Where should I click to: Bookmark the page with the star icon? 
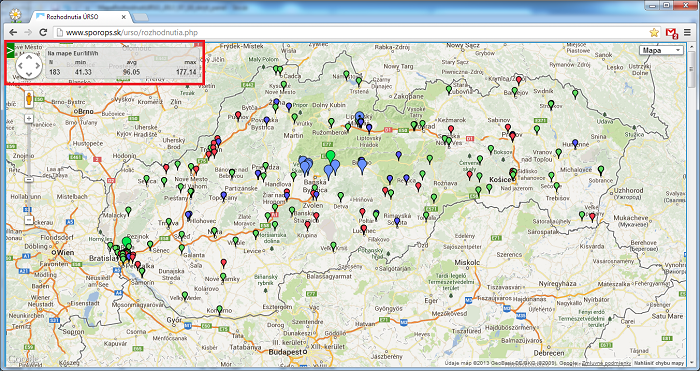[654, 32]
